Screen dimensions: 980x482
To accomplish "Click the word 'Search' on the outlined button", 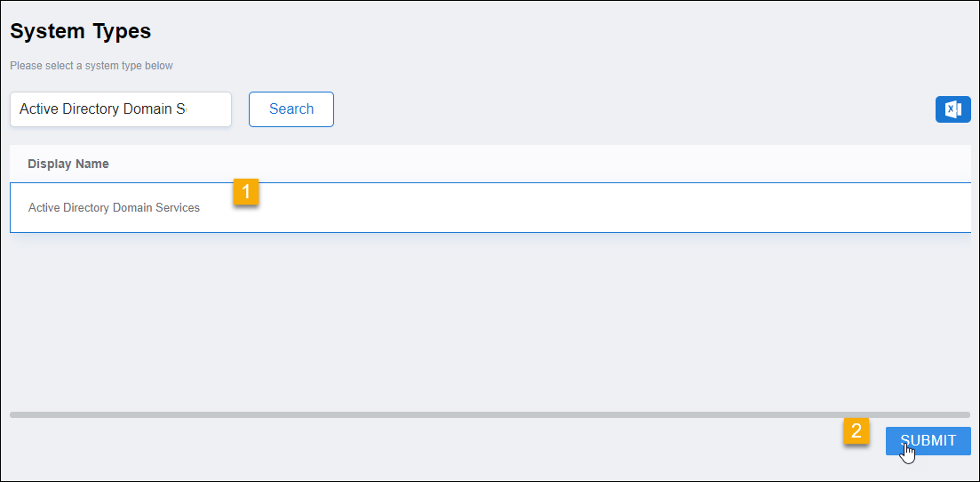I will [291, 109].
